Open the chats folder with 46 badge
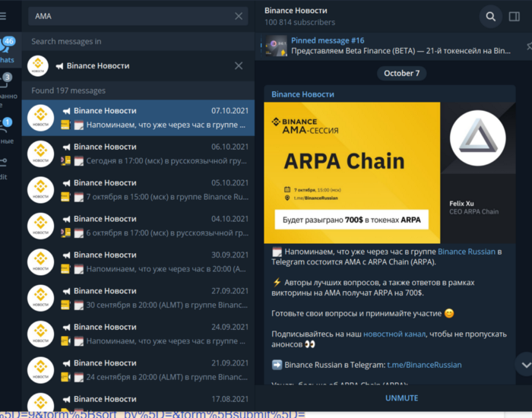 click(x=8, y=49)
